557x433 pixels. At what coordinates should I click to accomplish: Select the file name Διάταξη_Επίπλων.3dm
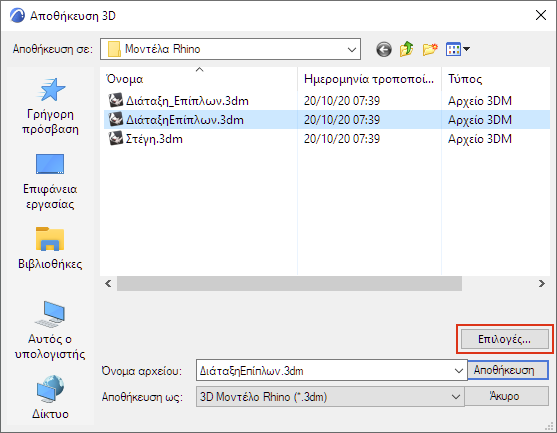click(x=187, y=101)
